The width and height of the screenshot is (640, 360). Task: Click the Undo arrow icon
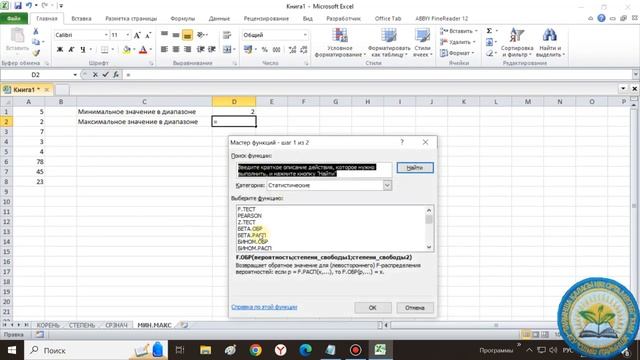[x=29, y=6]
